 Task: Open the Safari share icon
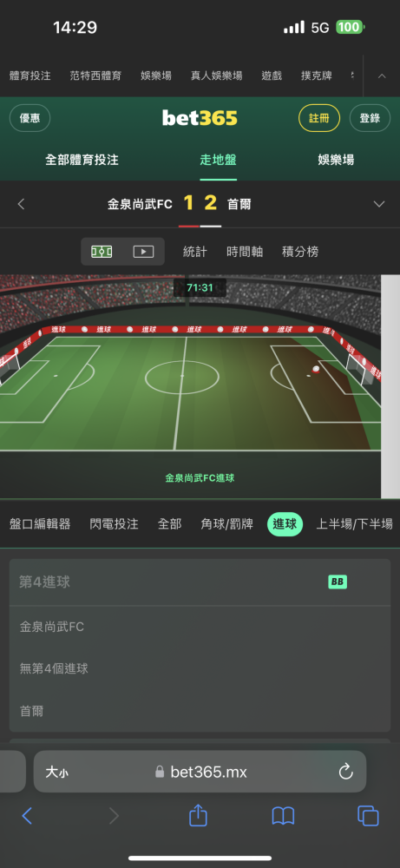pyautogui.click(x=198, y=815)
